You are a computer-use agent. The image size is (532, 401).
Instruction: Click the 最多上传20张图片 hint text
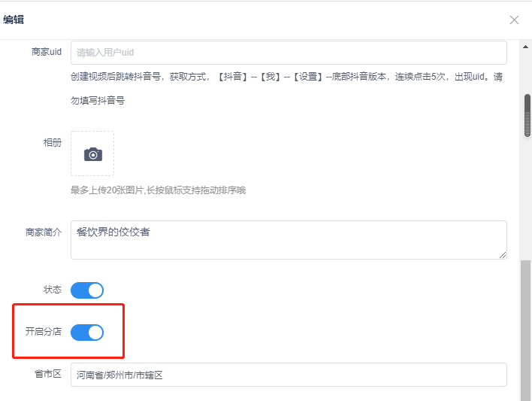click(x=158, y=190)
